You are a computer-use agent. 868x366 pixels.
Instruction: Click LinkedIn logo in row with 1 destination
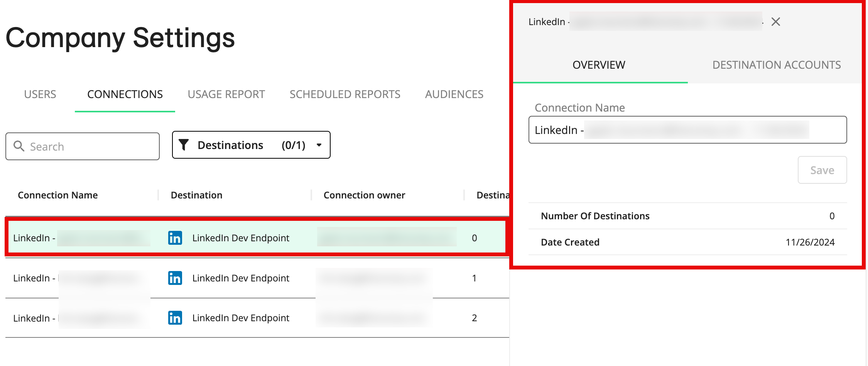pos(175,278)
